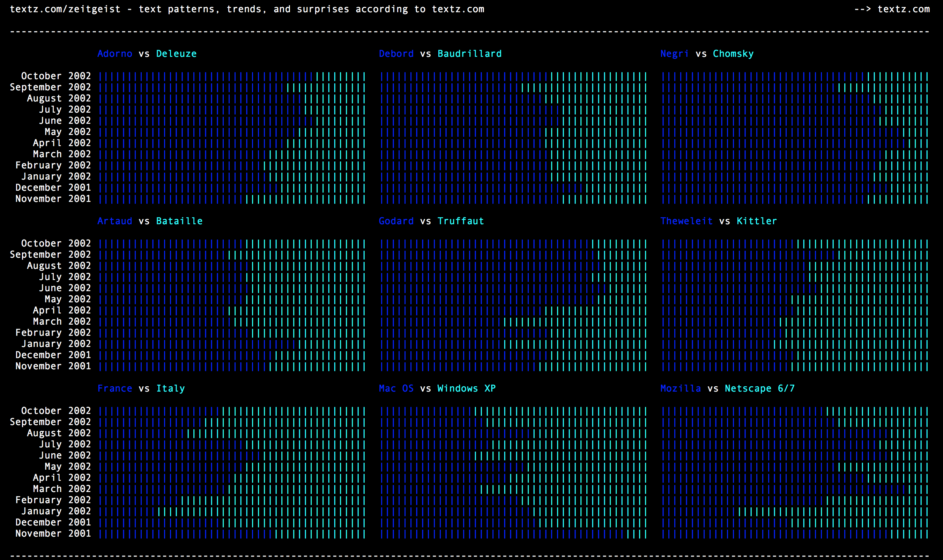Image resolution: width=943 pixels, height=560 pixels.
Task: Click May 2002 label in Adorno vs Deleuze chart
Action: pyautogui.click(x=68, y=132)
